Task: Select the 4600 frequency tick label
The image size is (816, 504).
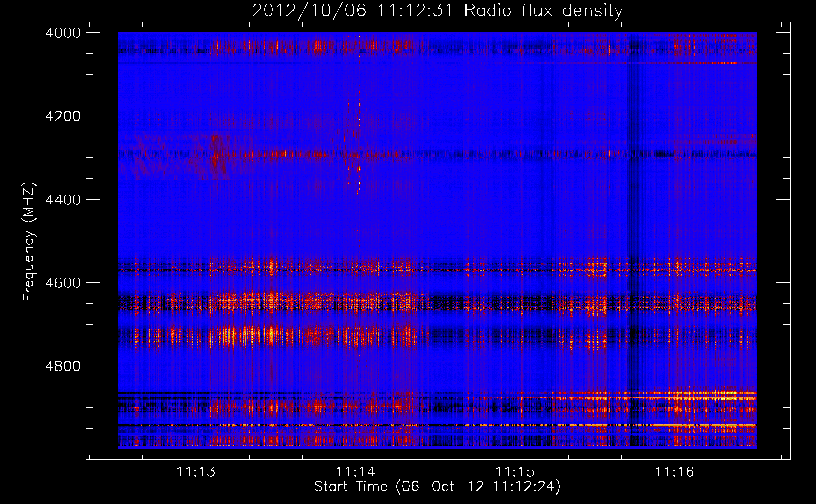Action: point(63,283)
